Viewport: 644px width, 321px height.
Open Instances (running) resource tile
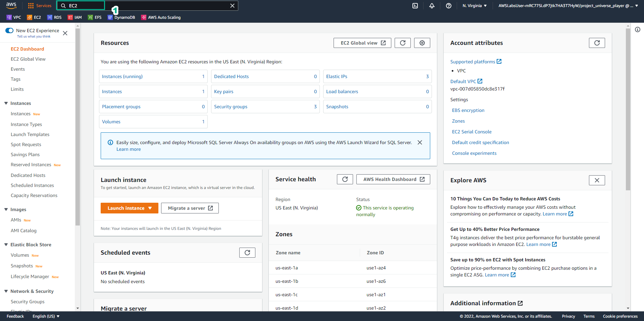click(x=153, y=76)
